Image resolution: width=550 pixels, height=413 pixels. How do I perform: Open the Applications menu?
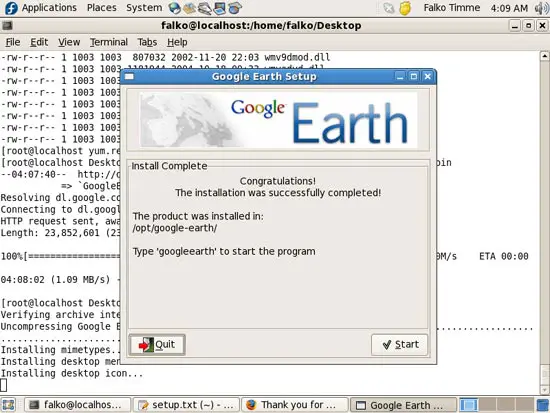[x=49, y=8]
